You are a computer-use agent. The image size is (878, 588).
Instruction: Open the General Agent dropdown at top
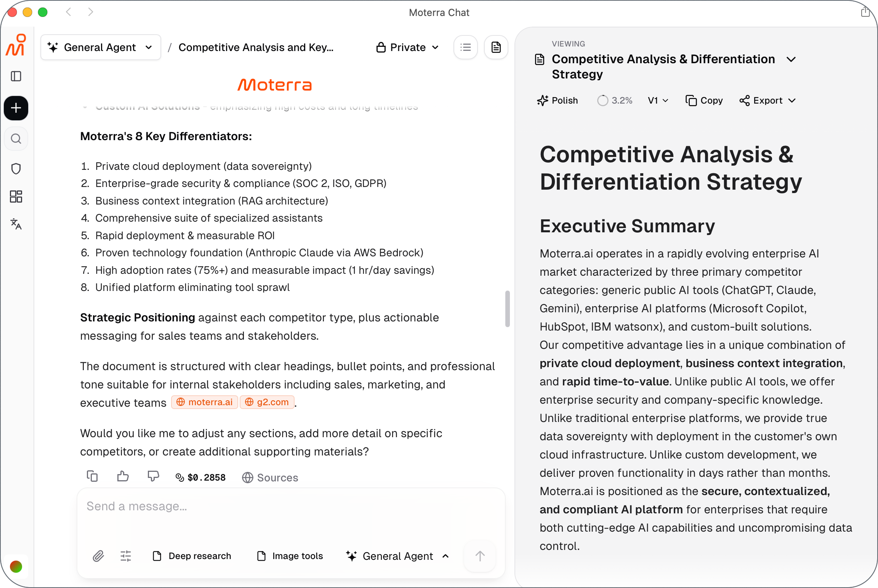(101, 47)
